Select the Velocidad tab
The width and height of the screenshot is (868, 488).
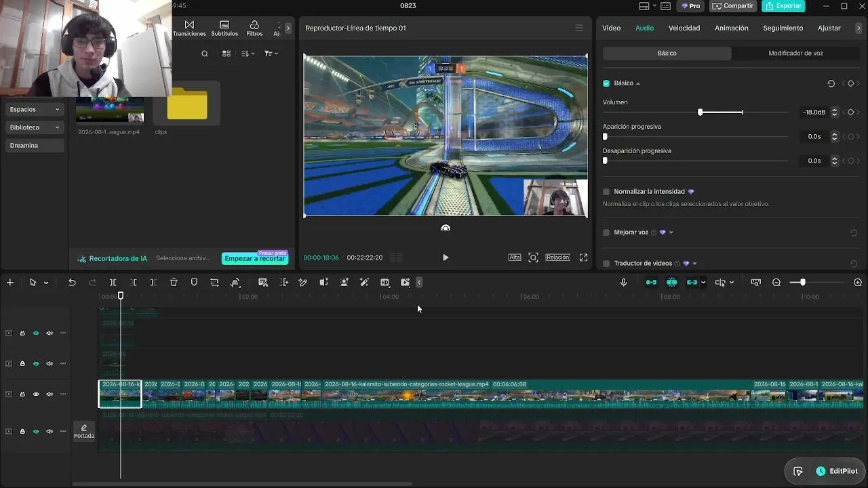tap(684, 28)
